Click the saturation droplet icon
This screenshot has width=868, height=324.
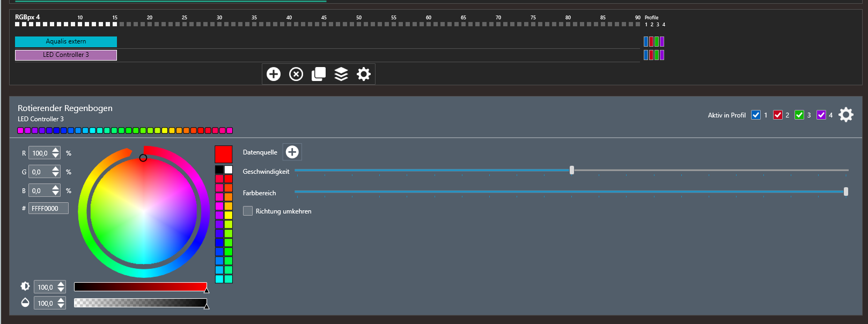(x=25, y=303)
